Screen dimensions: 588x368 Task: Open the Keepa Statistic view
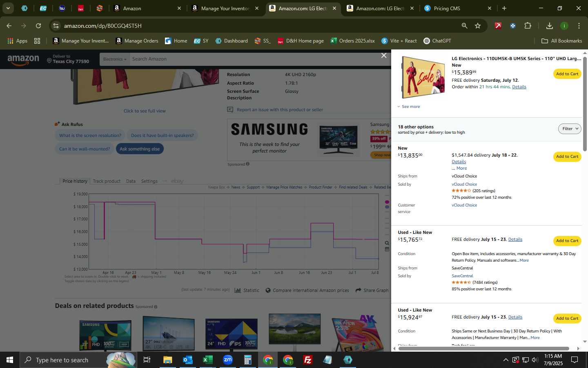247,290
